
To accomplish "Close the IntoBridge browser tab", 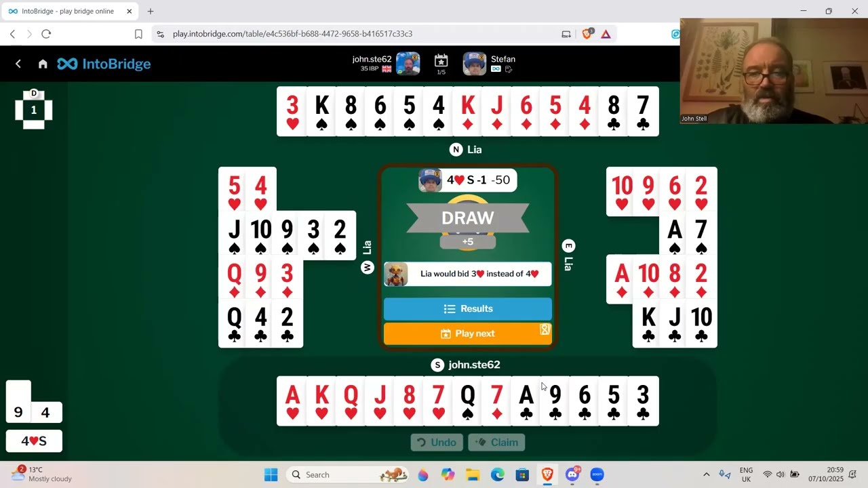I will tap(129, 12).
